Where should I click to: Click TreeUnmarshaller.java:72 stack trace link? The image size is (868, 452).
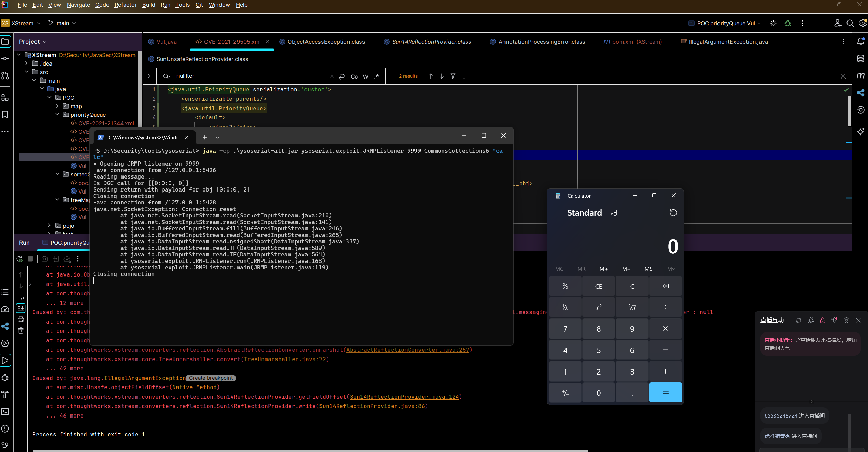click(285, 359)
